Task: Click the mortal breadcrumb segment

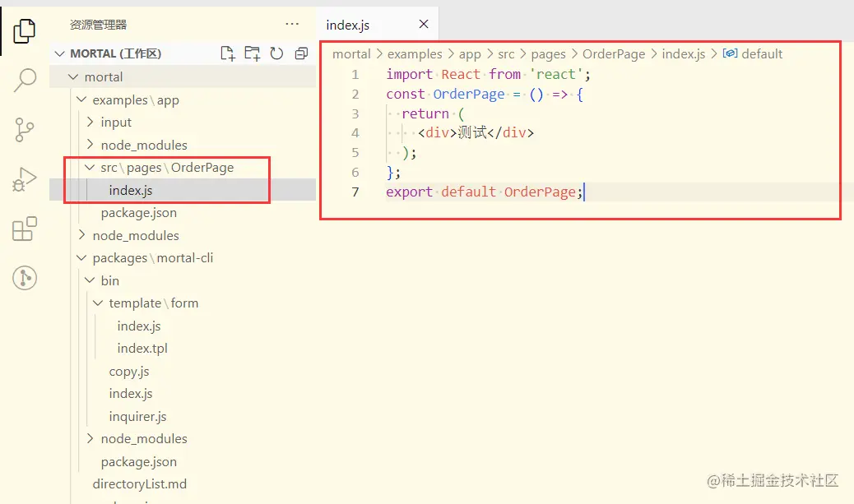Action: 351,54
